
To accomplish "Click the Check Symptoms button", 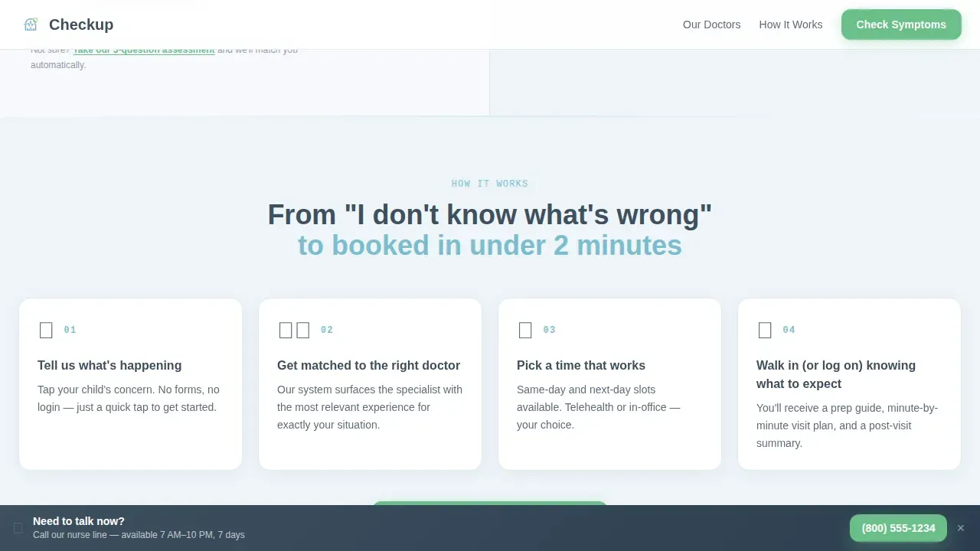I will 901,24.
